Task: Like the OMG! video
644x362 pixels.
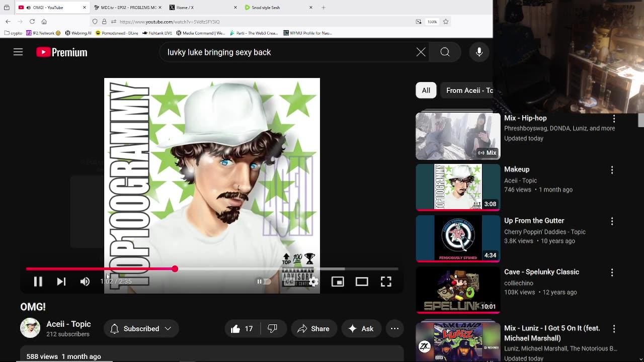Action: click(242, 329)
